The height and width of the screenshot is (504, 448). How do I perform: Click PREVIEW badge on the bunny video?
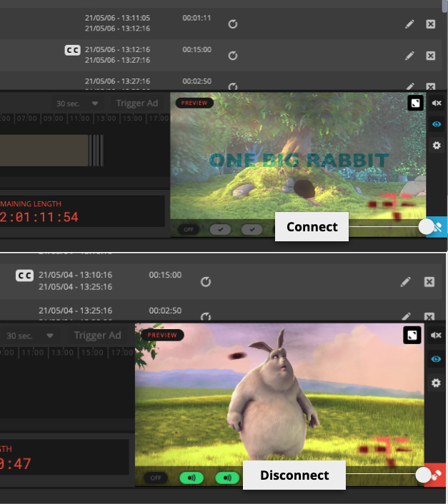click(162, 335)
